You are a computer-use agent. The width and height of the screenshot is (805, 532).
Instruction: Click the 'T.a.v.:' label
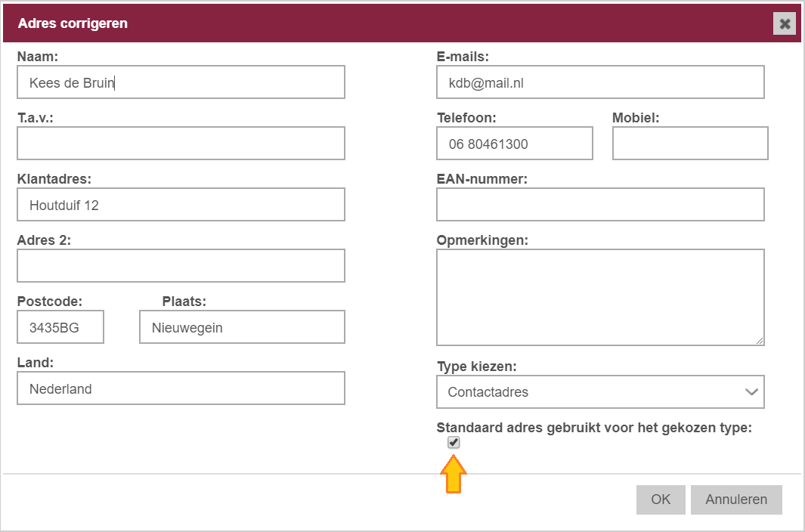click(36, 118)
